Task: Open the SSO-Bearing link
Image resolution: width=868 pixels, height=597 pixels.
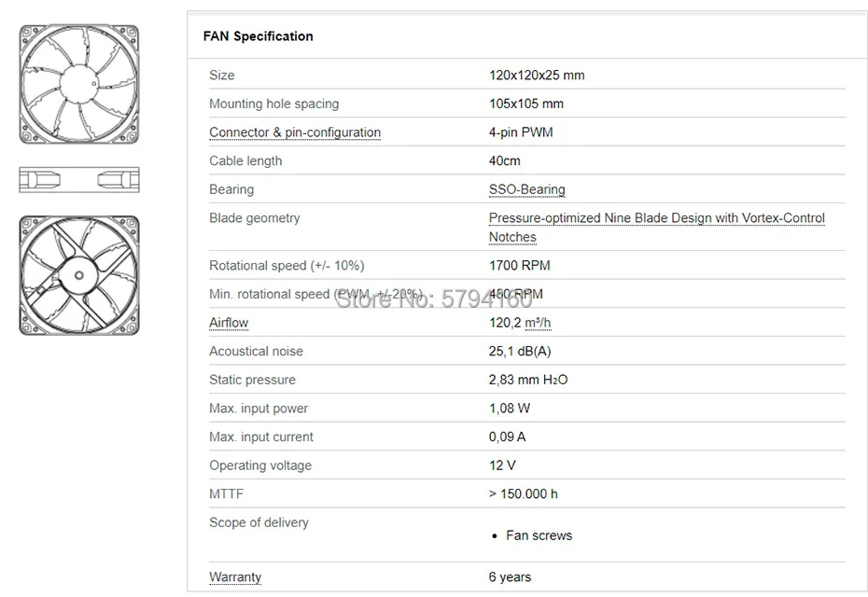Action: [x=526, y=189]
